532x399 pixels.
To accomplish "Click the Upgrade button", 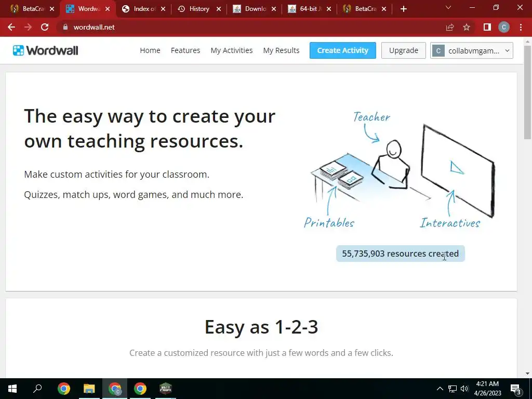I will point(403,50).
